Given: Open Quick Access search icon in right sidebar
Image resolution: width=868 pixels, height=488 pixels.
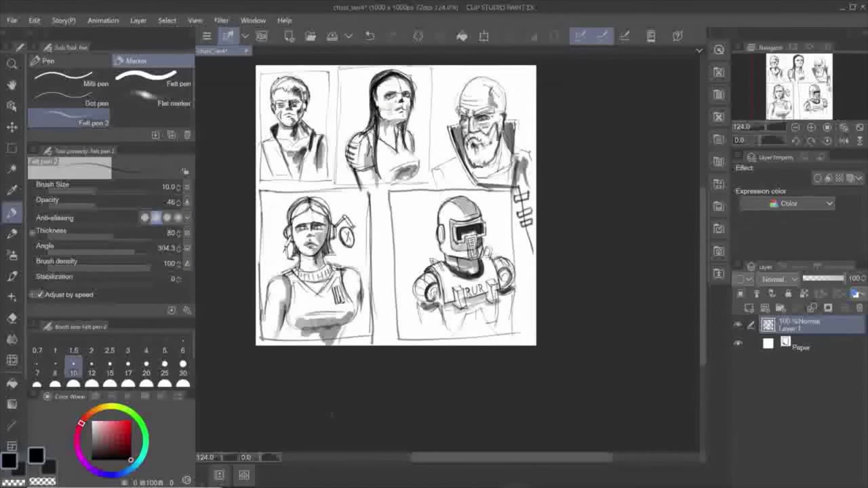Looking at the screenshot, I should tap(719, 49).
